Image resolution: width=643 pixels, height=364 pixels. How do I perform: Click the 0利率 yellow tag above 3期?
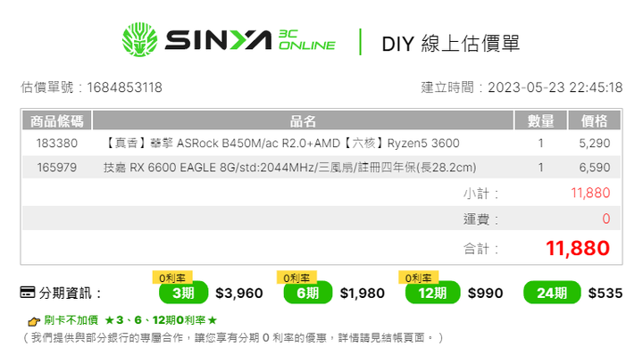[x=172, y=278]
